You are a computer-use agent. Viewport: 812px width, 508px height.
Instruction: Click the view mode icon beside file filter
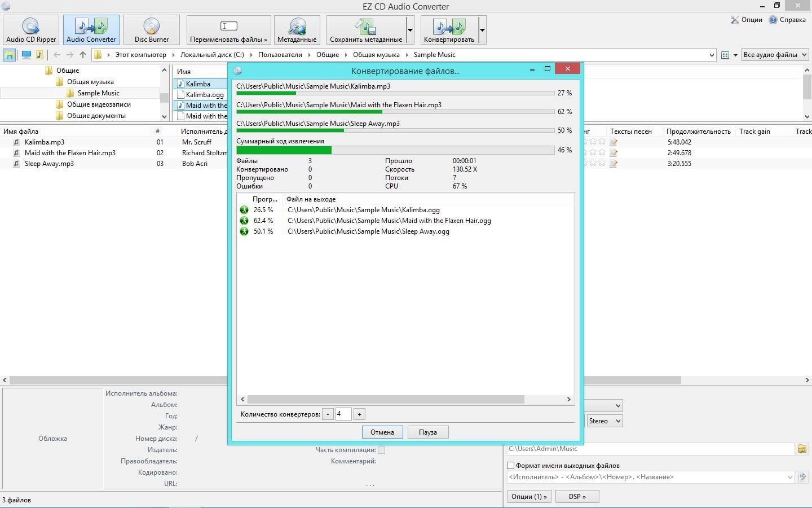725,55
